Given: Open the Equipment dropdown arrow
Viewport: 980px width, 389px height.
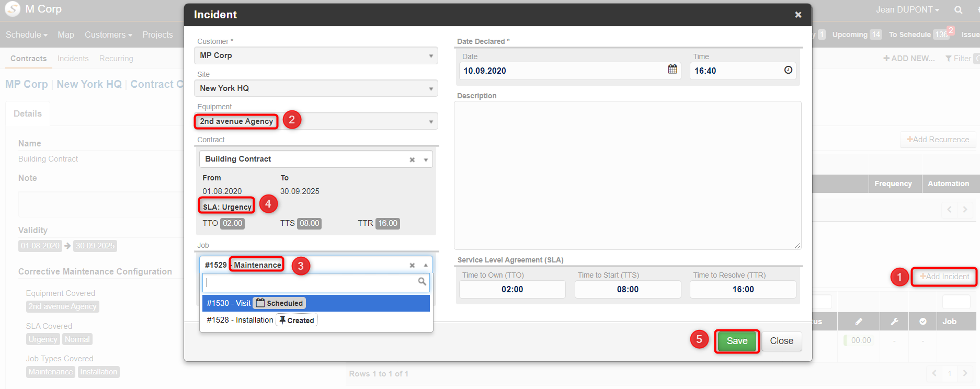Looking at the screenshot, I should click(431, 122).
